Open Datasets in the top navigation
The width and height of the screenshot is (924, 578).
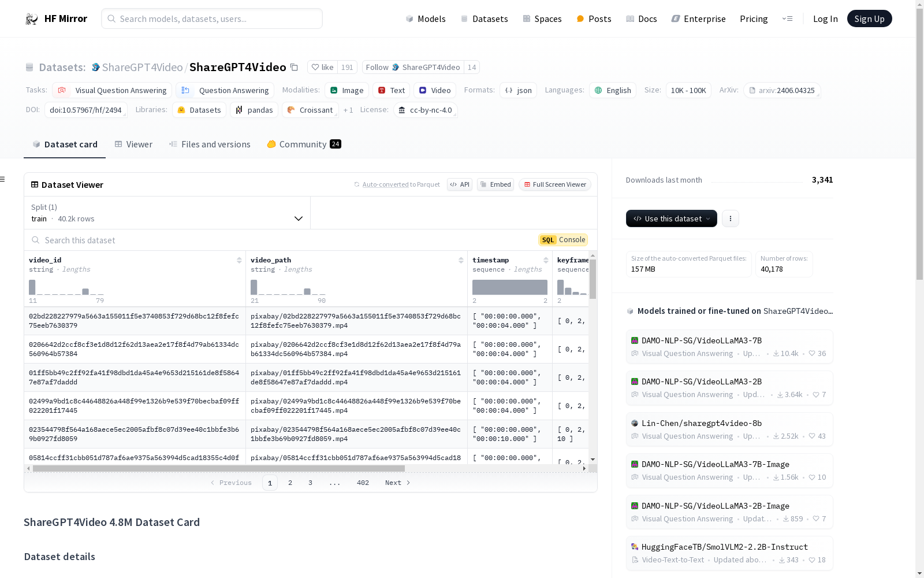point(484,19)
